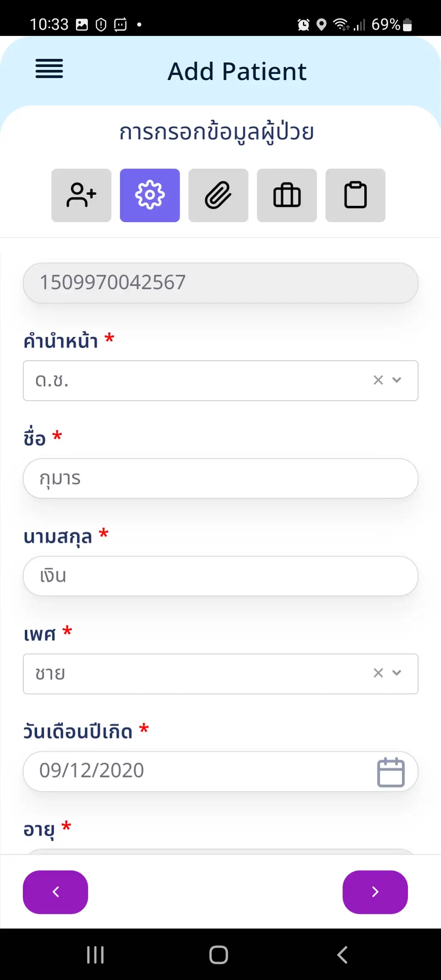Tap the Android home button

[x=218, y=955]
